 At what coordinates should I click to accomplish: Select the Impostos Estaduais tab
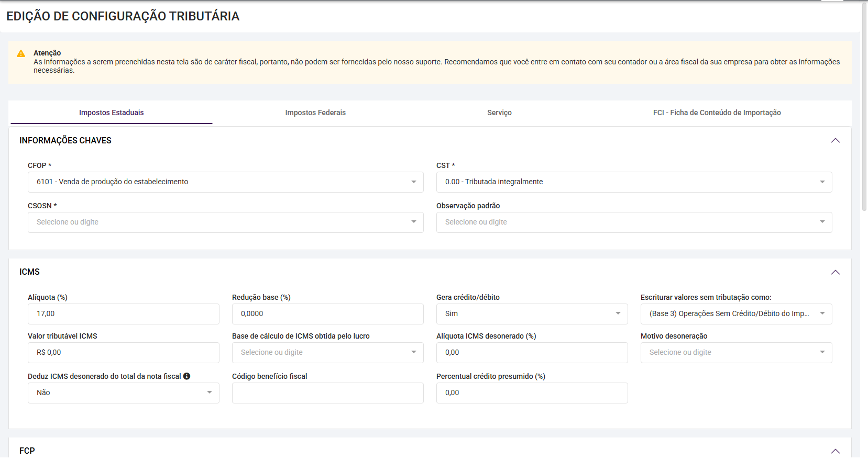pos(112,113)
